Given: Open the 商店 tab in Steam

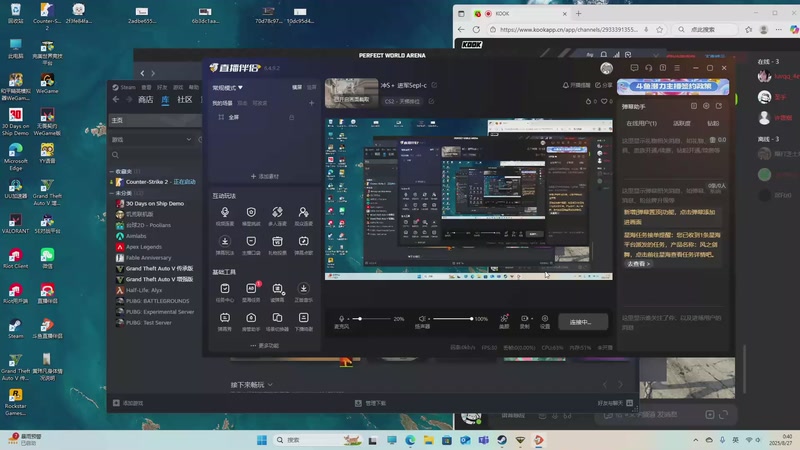Looking at the screenshot, I should [145, 99].
